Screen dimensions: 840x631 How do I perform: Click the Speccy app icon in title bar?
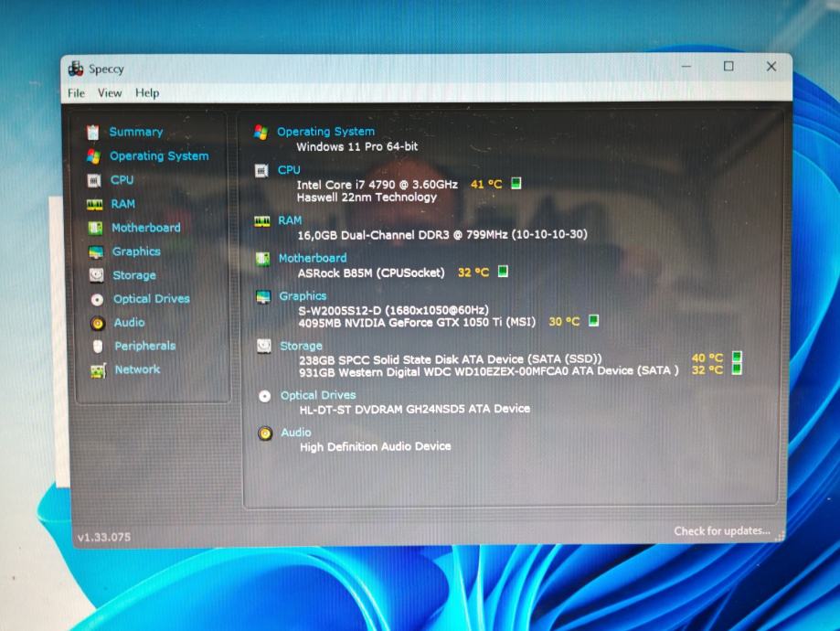coord(76,69)
